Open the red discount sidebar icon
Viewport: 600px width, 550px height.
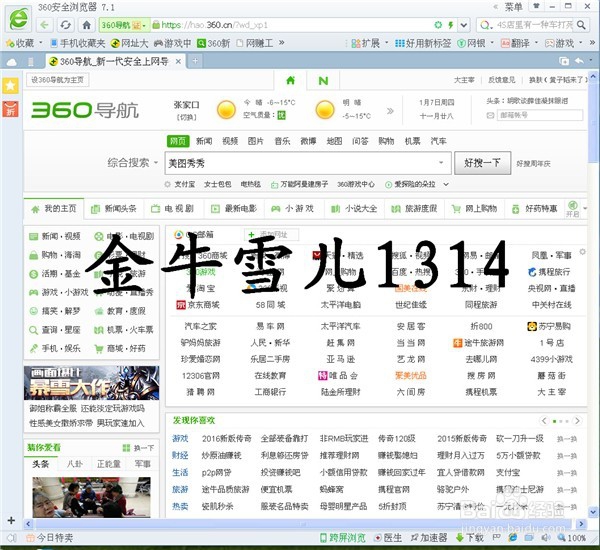(x=10, y=109)
